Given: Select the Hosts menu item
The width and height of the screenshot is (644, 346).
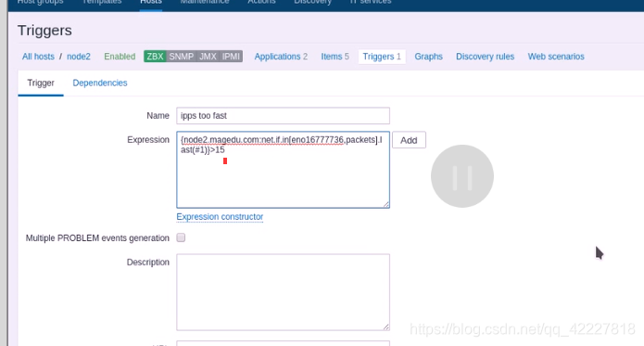Looking at the screenshot, I should coord(151,2).
